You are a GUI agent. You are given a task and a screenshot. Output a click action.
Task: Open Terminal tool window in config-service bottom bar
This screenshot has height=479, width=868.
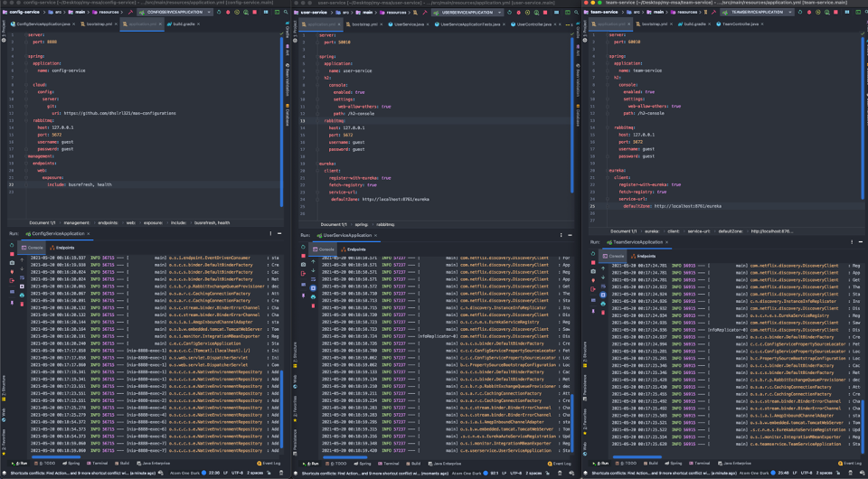coord(98,463)
